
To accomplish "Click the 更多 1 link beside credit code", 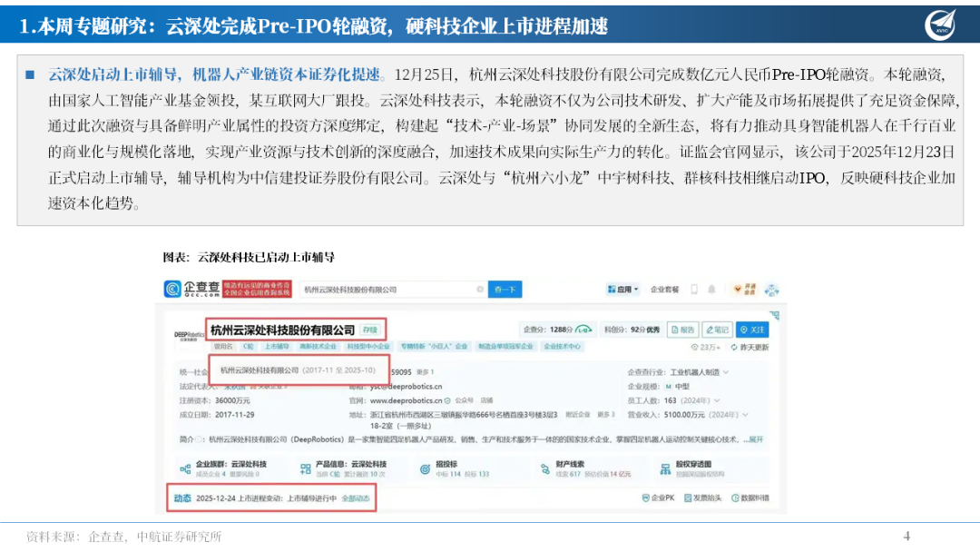I will click(425, 372).
